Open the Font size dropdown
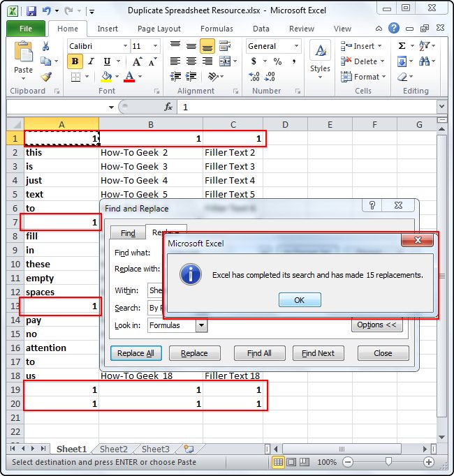 tap(155, 46)
